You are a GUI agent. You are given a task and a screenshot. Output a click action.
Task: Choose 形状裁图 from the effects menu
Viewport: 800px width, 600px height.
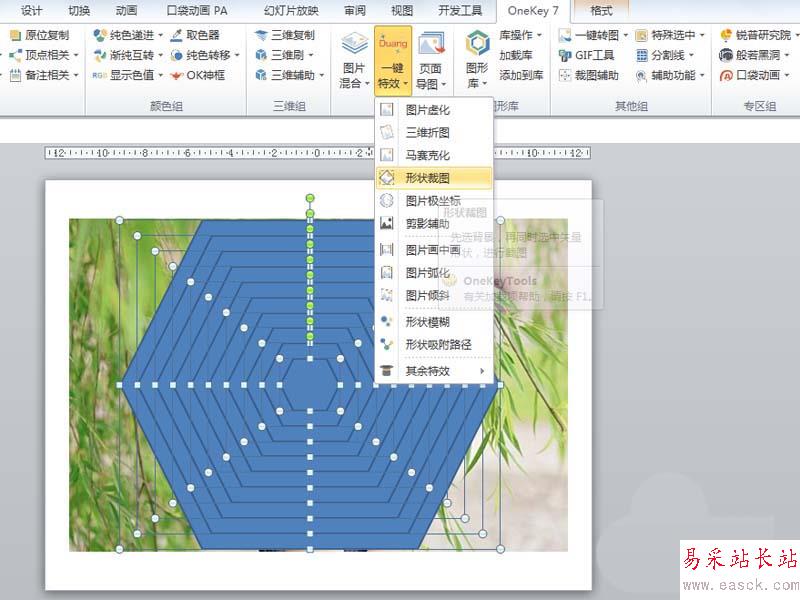coord(434,178)
